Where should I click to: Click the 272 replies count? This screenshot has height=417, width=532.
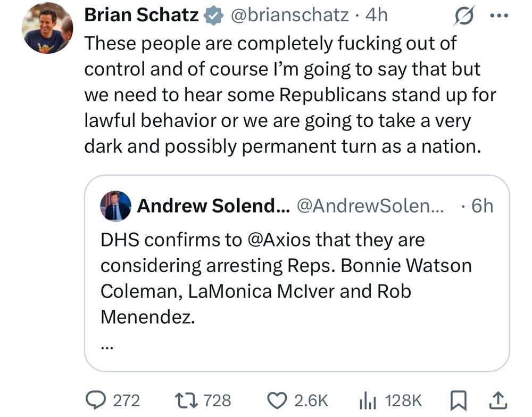click(x=126, y=400)
